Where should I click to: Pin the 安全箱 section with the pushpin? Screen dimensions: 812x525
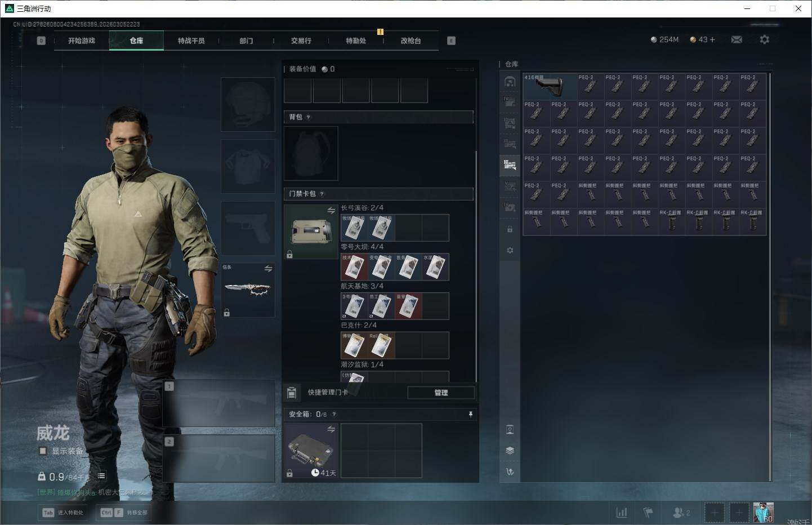pyautogui.click(x=471, y=414)
